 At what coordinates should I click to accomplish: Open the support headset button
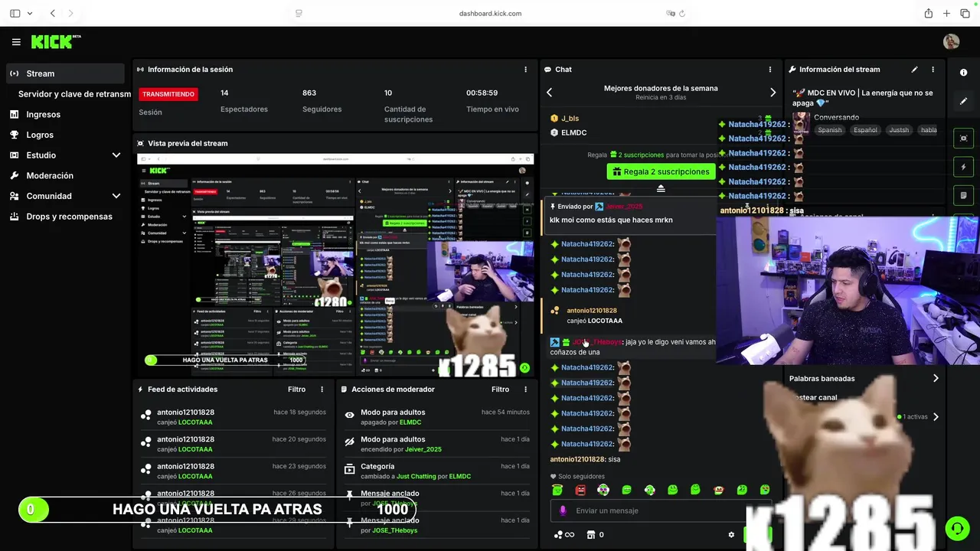pos(957,528)
